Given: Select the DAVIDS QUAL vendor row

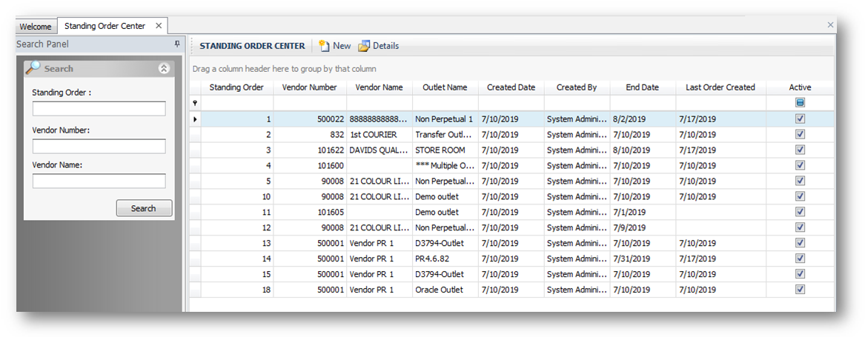Looking at the screenshot, I should tap(379, 150).
